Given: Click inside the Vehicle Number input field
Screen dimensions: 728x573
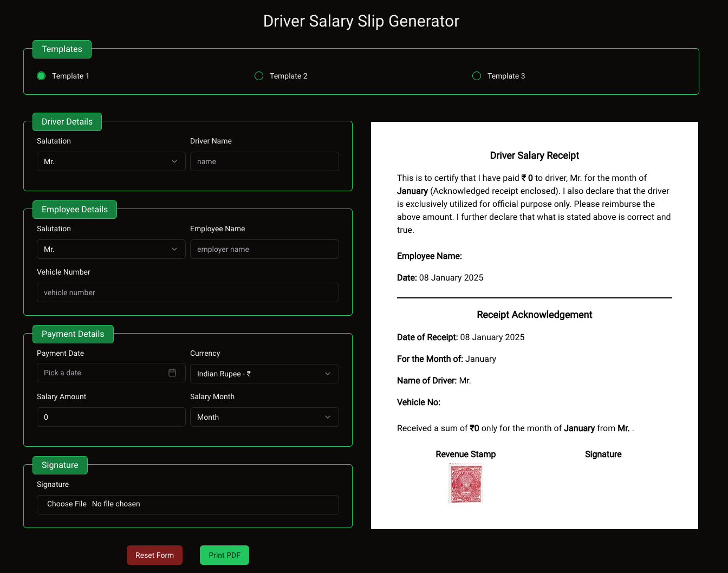Looking at the screenshot, I should point(187,292).
